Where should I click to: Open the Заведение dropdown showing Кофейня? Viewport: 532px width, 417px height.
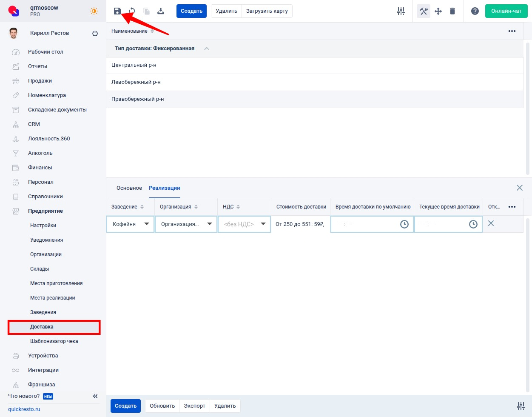[131, 224]
